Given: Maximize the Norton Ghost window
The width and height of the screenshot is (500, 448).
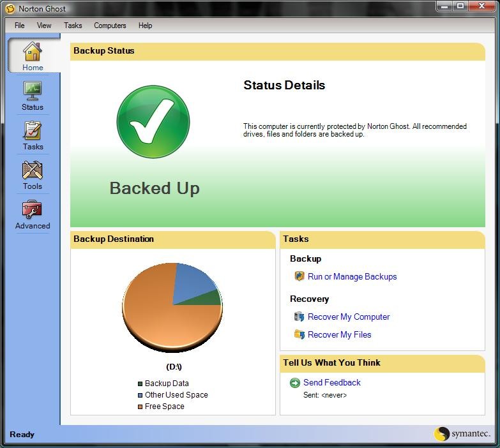Looking at the screenshot, I should [460, 6].
